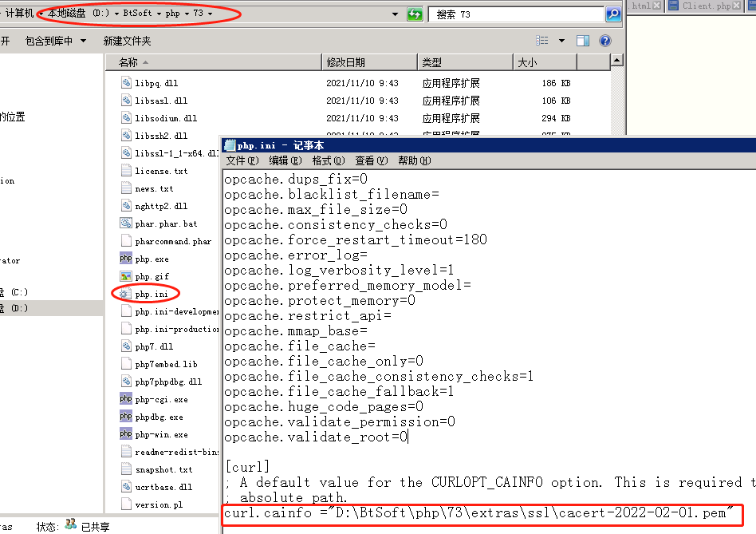Click the php.ini gear icon
The width and height of the screenshot is (756, 534).
pos(125,294)
